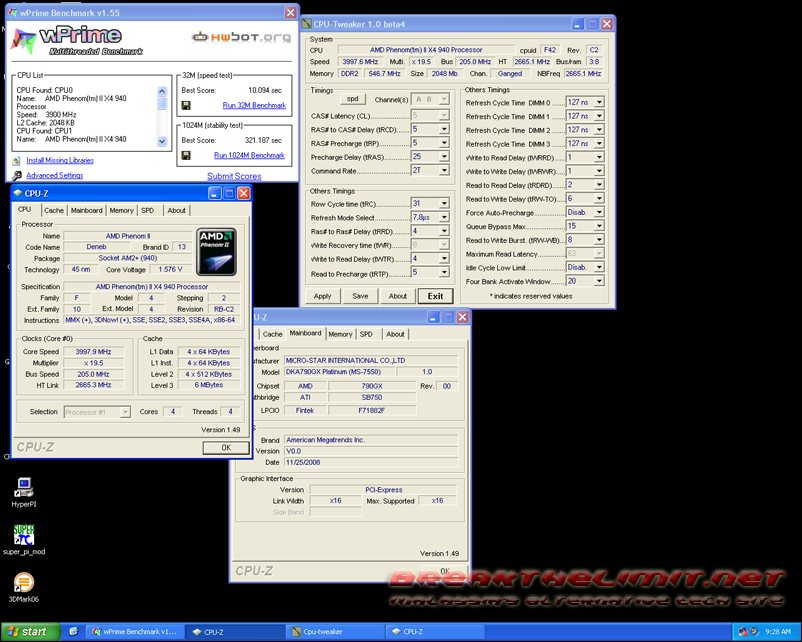Click Submit Scores link in wPrime
This screenshot has width=802, height=642.
click(234, 176)
